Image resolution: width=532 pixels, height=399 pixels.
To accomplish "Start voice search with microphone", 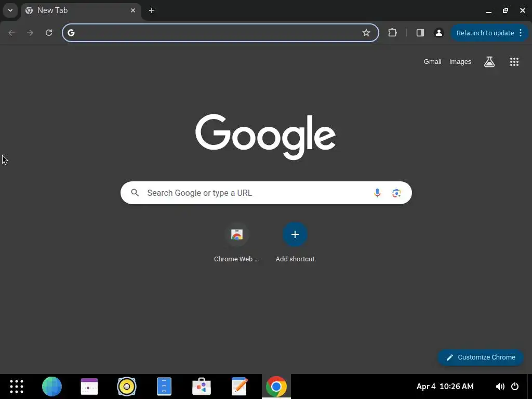I will [x=377, y=193].
